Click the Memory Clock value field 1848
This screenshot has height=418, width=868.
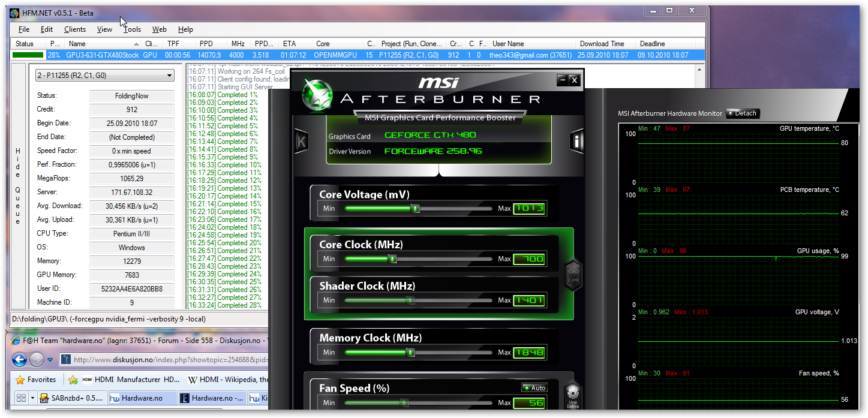529,353
